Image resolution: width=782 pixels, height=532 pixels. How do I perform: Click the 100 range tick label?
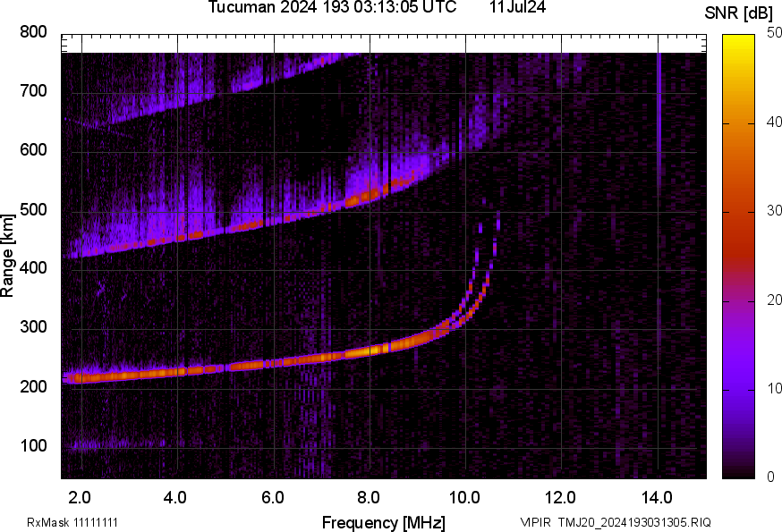coord(32,445)
